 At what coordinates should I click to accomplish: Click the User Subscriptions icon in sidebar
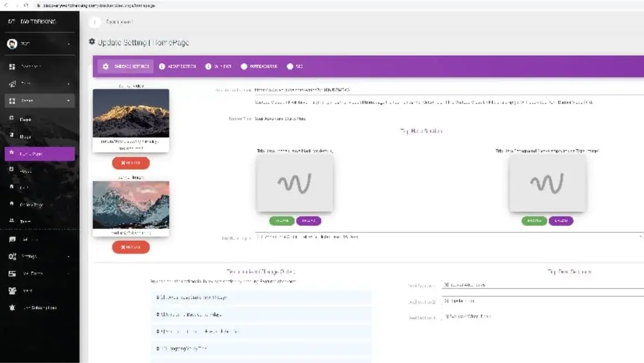(x=12, y=308)
